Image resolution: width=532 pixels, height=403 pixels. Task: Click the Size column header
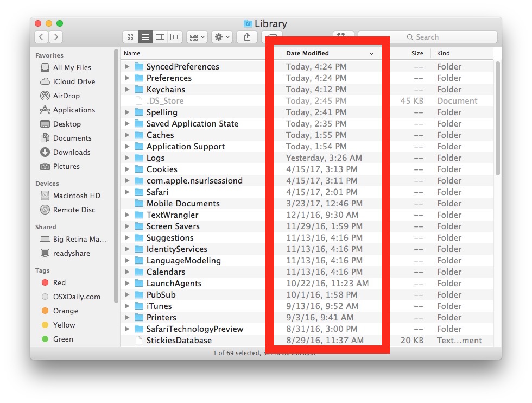point(417,53)
